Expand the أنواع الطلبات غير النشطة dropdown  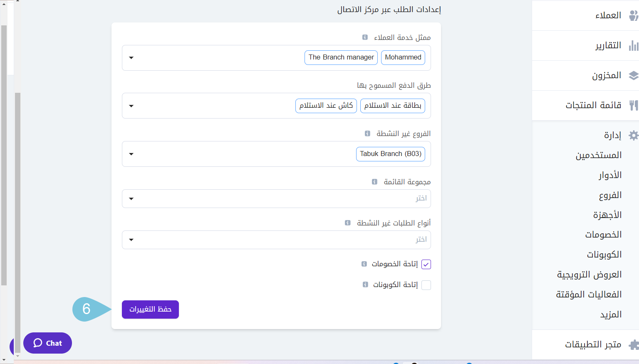(x=131, y=240)
